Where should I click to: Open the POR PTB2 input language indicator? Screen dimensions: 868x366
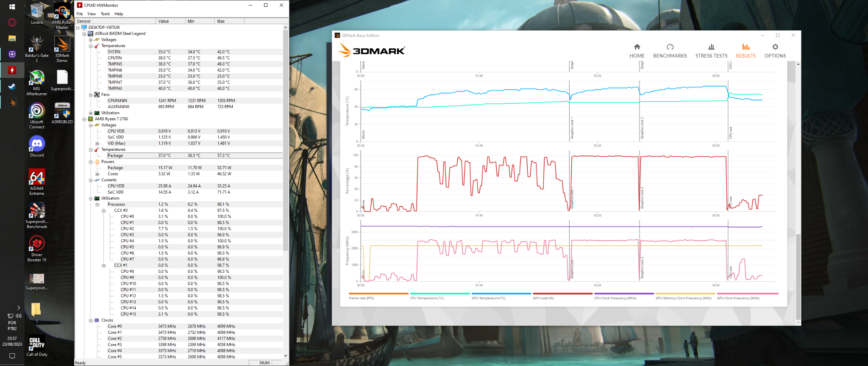click(x=12, y=326)
